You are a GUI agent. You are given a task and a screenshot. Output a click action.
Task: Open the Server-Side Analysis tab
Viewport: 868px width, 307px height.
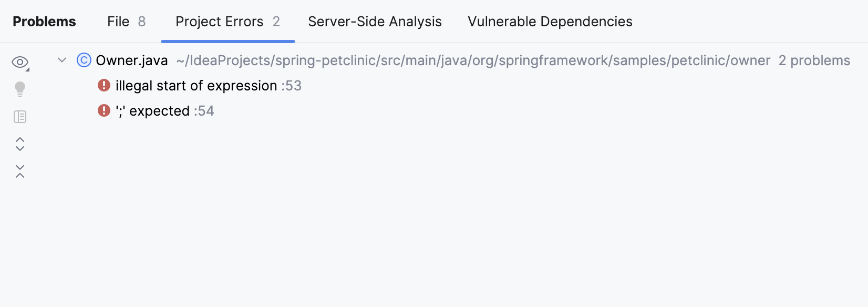(375, 22)
